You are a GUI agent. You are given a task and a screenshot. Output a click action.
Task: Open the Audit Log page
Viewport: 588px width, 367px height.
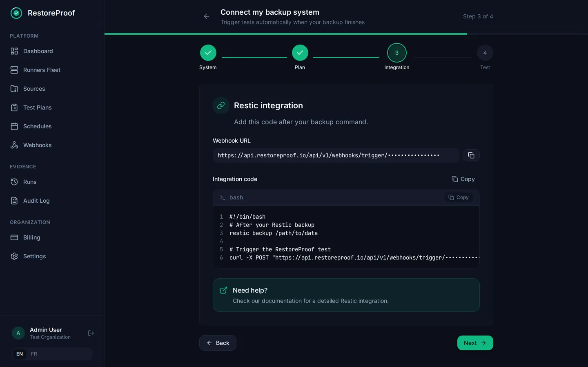[52, 201]
